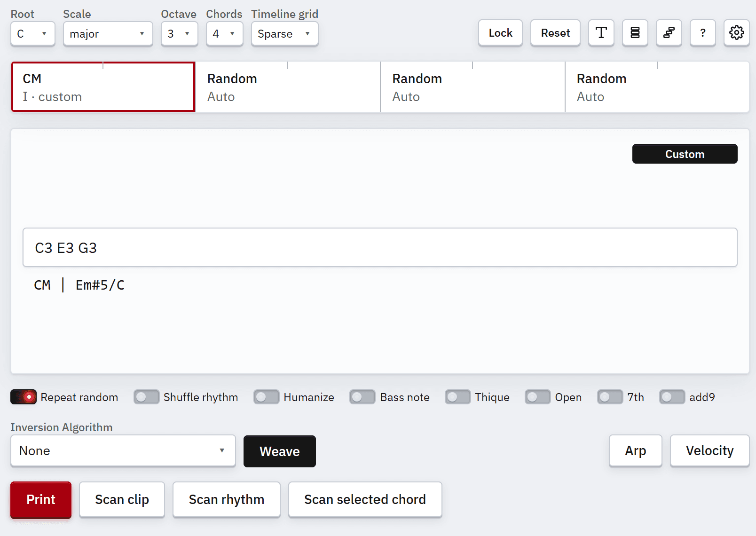Click the red Print button

41,500
